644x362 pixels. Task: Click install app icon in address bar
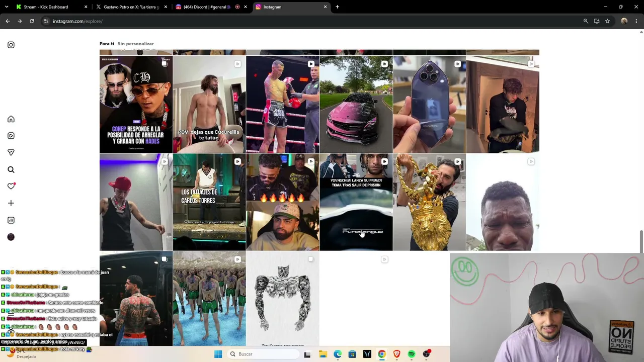(597, 21)
